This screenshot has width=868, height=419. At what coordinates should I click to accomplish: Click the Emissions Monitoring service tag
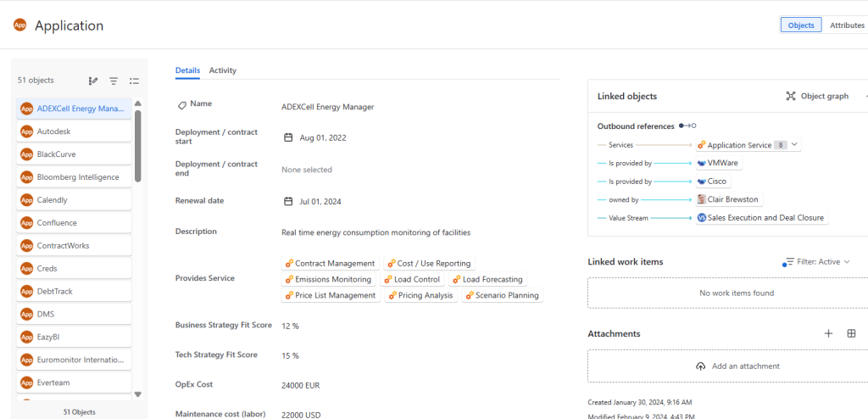pyautogui.click(x=328, y=279)
